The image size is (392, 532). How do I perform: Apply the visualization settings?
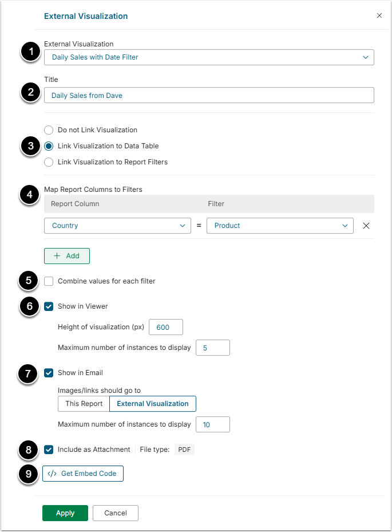click(65, 513)
